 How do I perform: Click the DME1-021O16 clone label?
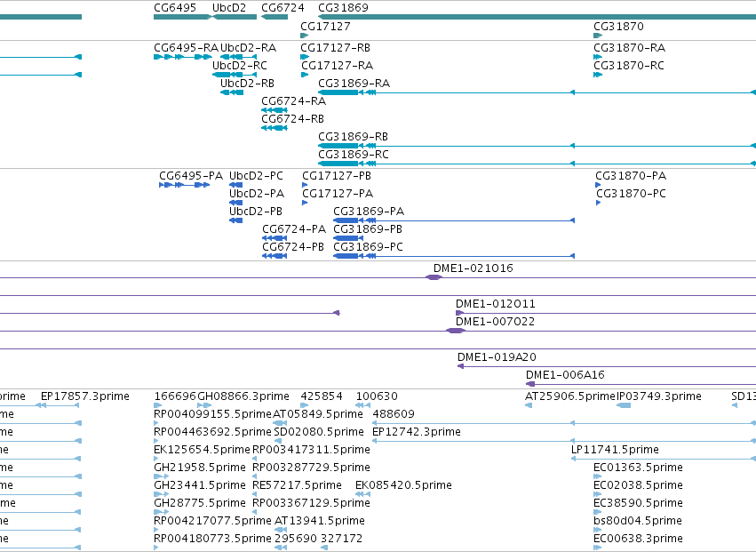pos(473,268)
